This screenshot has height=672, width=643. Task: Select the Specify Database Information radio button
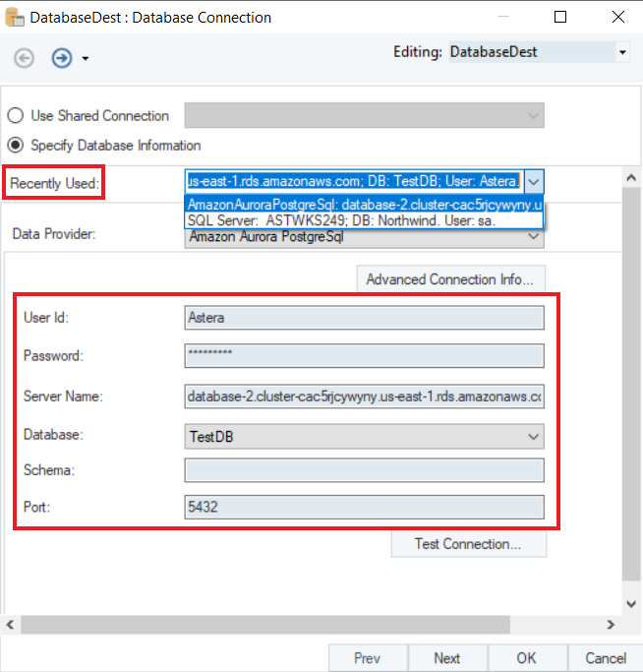16,146
